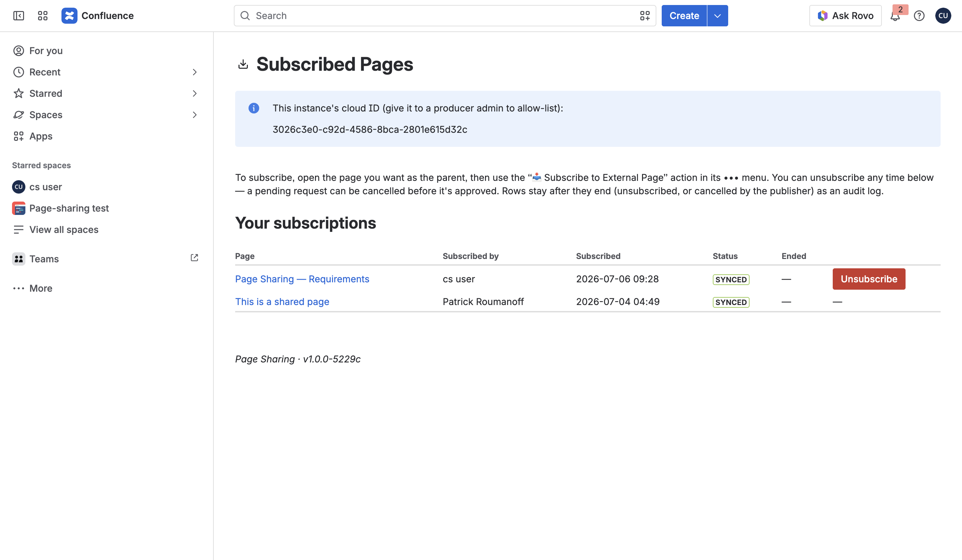Click the Page column header
This screenshot has width=962, height=560.
click(x=245, y=256)
